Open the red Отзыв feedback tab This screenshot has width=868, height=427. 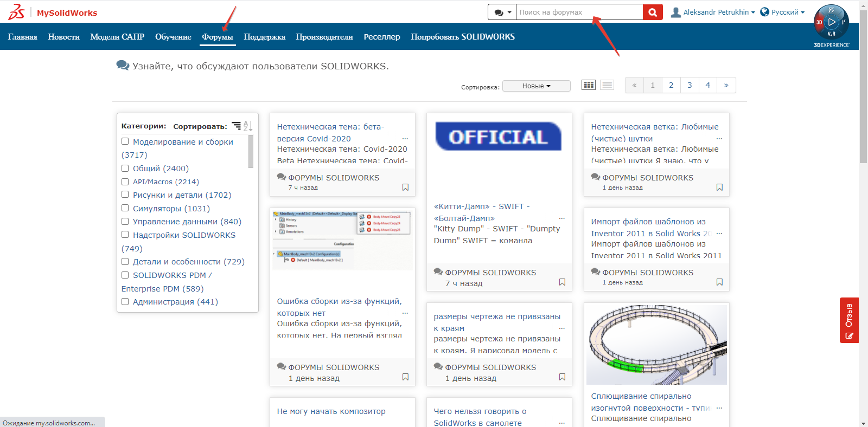pos(849,320)
